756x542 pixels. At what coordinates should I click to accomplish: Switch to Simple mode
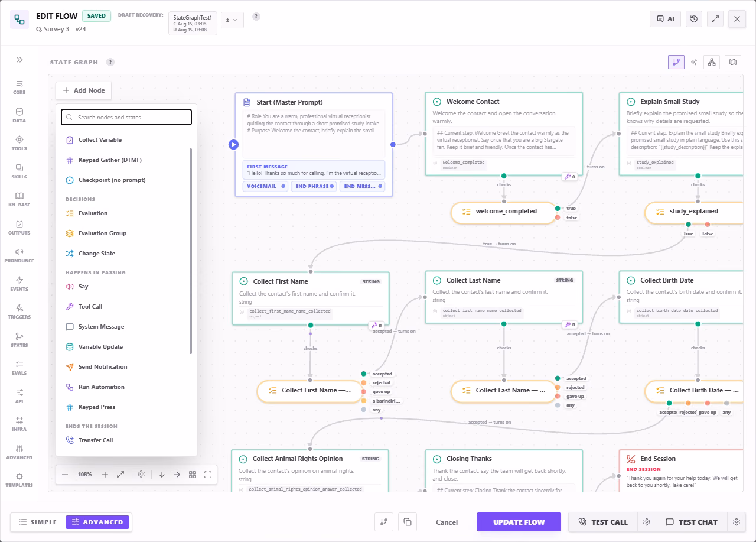pyautogui.click(x=38, y=522)
